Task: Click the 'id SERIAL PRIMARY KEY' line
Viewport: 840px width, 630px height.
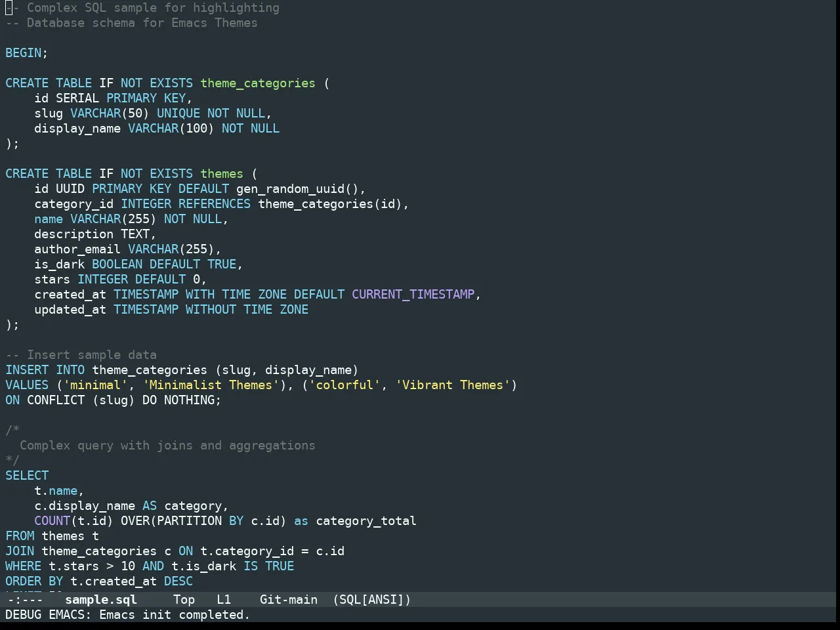Action: point(114,98)
